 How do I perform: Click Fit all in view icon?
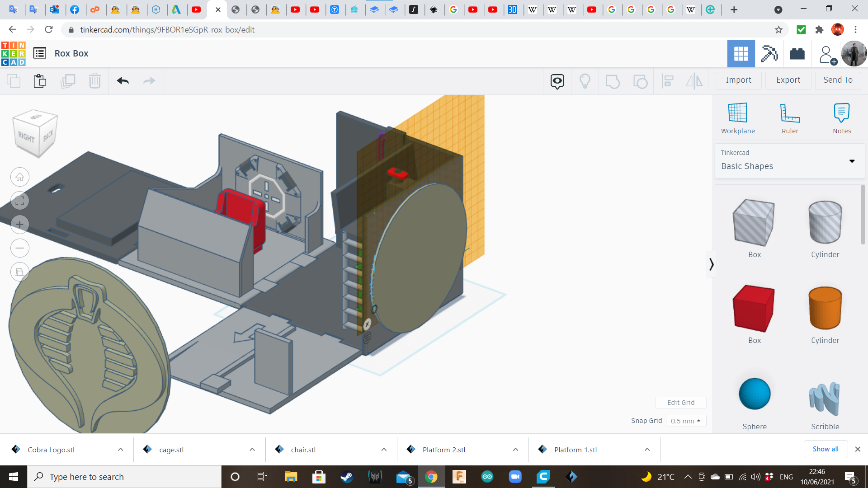[20, 201]
